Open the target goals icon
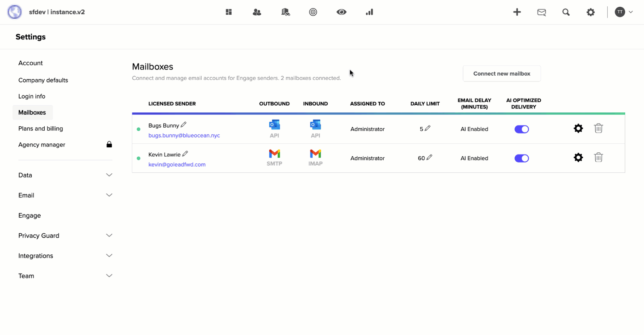The width and height of the screenshot is (644, 335). point(313,12)
